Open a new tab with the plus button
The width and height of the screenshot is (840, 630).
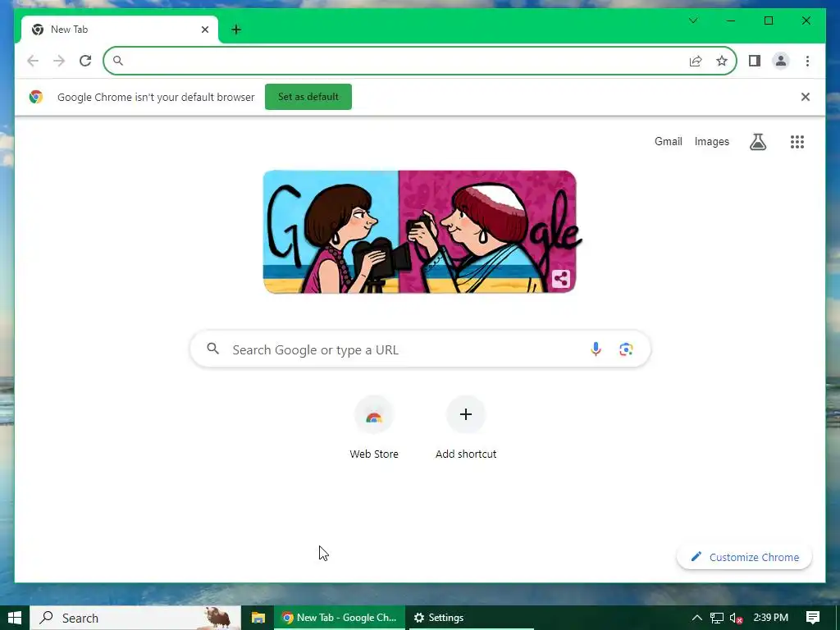[236, 30]
